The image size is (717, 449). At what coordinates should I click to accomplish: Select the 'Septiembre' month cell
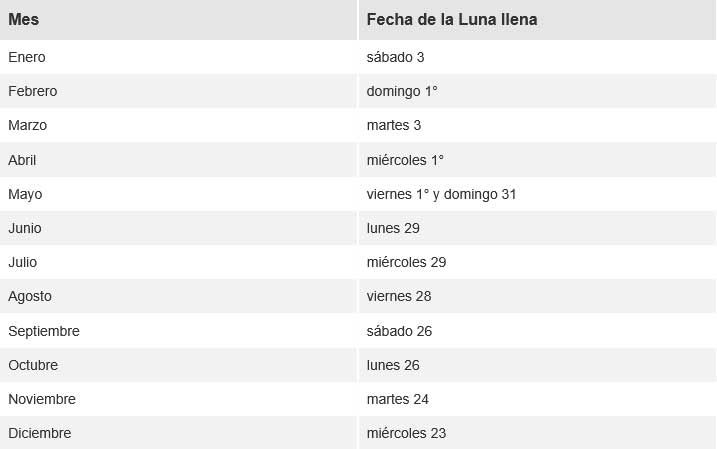44,331
